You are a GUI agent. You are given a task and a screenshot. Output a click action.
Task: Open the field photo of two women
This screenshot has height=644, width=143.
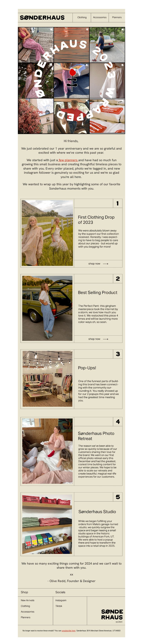(x=47, y=233)
